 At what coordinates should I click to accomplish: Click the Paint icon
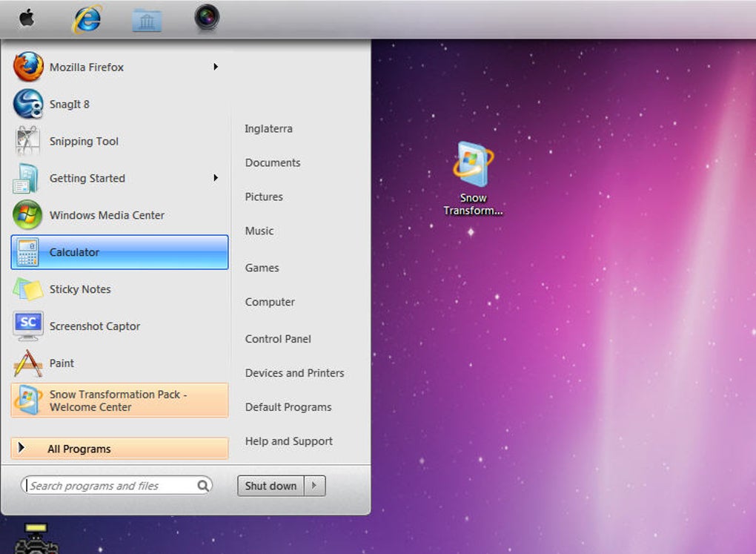(x=28, y=363)
